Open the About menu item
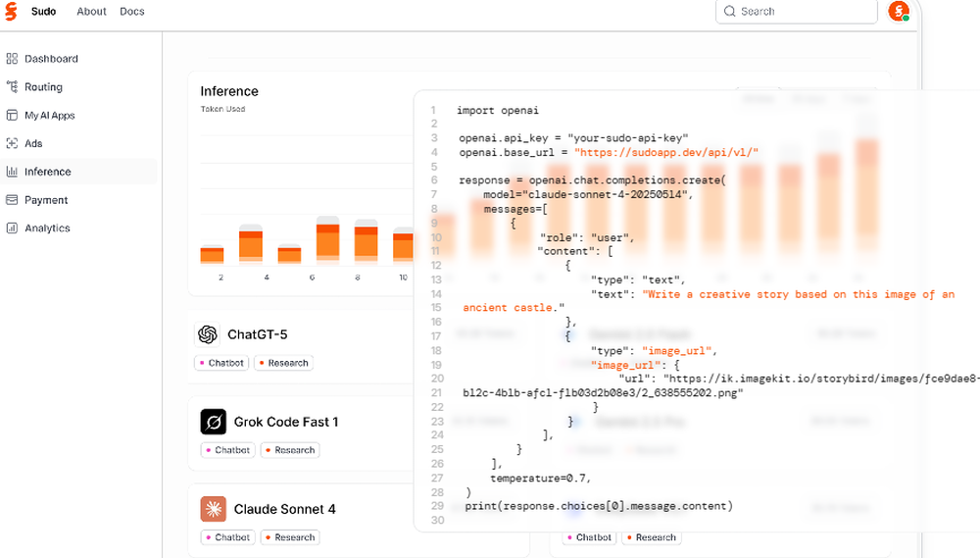980x558 pixels. (x=91, y=12)
